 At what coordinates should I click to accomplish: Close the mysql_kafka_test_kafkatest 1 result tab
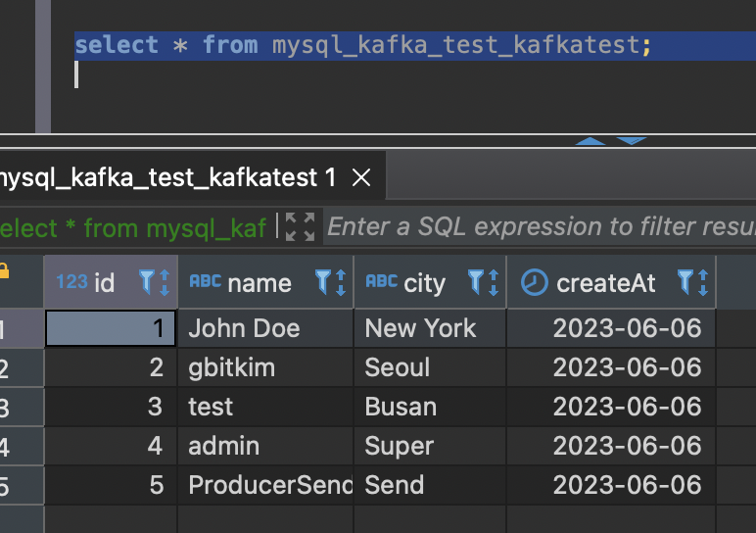point(361,177)
